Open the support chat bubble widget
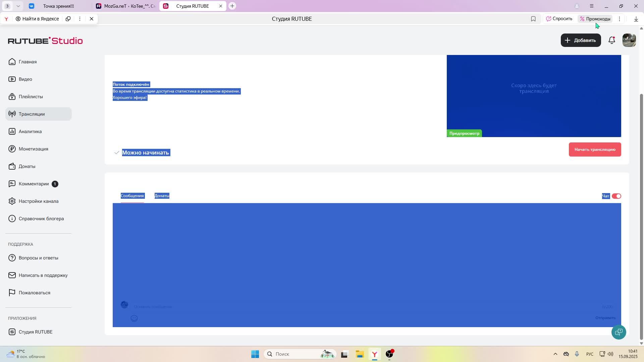The height and width of the screenshot is (362, 644). (619, 332)
